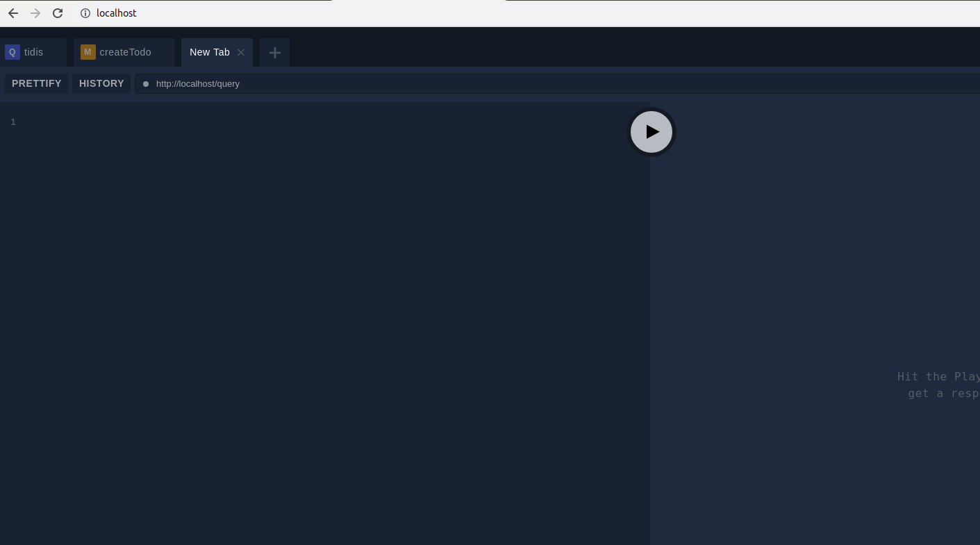Click the PRETTIFY button
The width and height of the screenshot is (980, 545).
click(36, 83)
